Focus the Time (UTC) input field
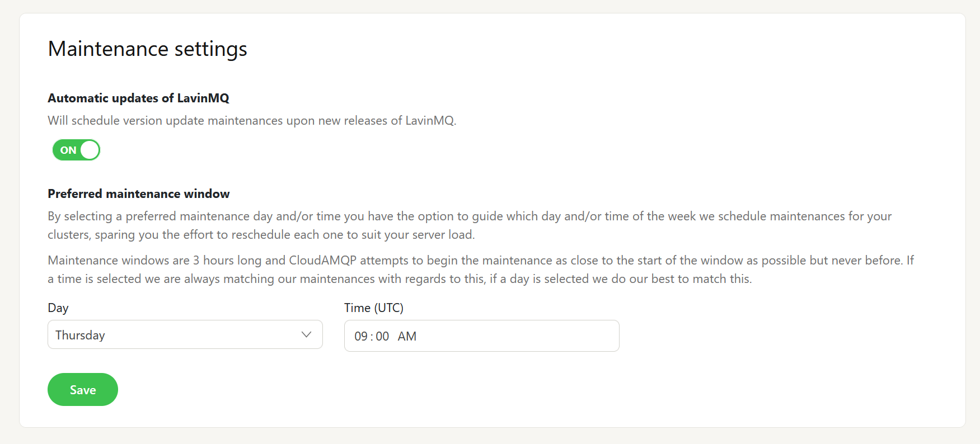The height and width of the screenshot is (444, 980). [x=481, y=336]
